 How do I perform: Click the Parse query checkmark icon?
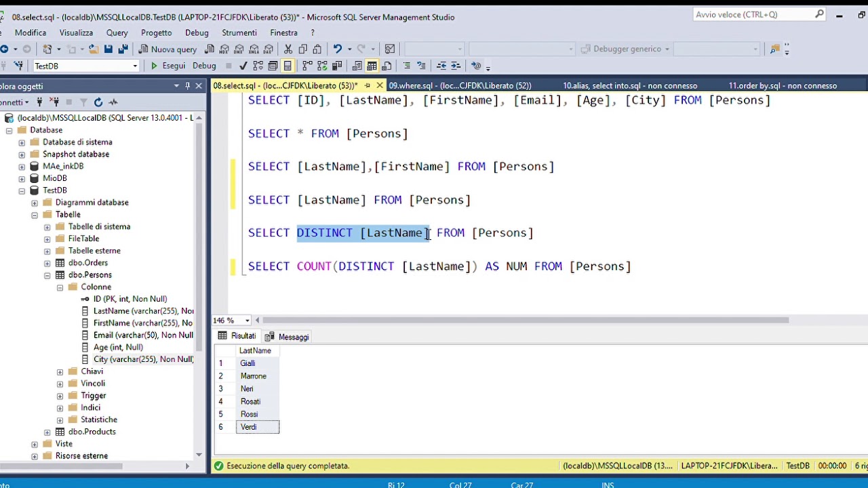click(243, 66)
